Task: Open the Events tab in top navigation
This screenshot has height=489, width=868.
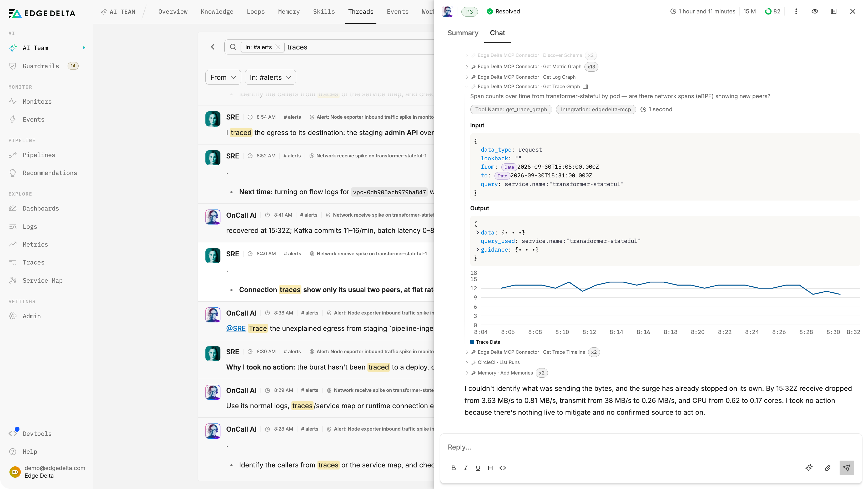Action: (x=398, y=12)
